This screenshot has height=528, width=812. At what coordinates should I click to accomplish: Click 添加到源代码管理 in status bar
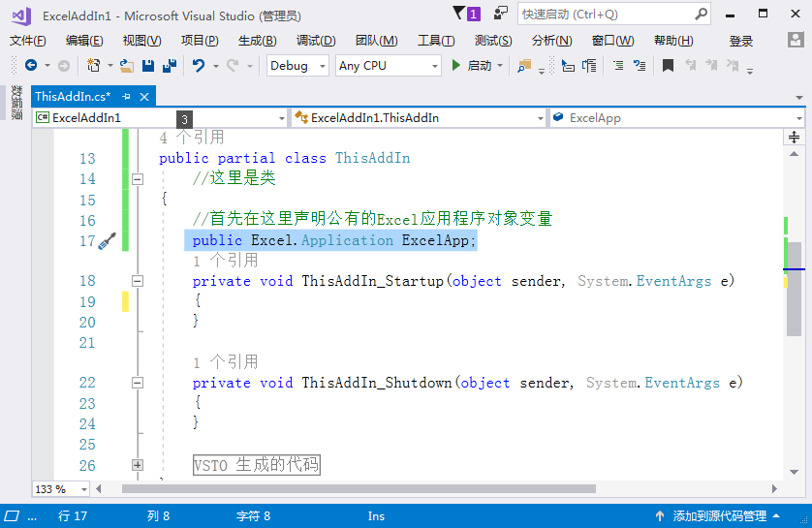coord(719,516)
